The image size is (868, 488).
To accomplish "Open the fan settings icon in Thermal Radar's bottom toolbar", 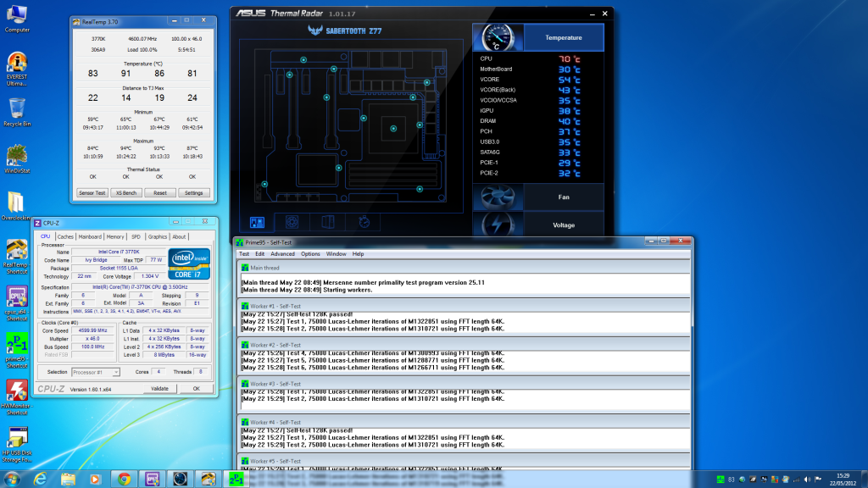I will 292,222.
